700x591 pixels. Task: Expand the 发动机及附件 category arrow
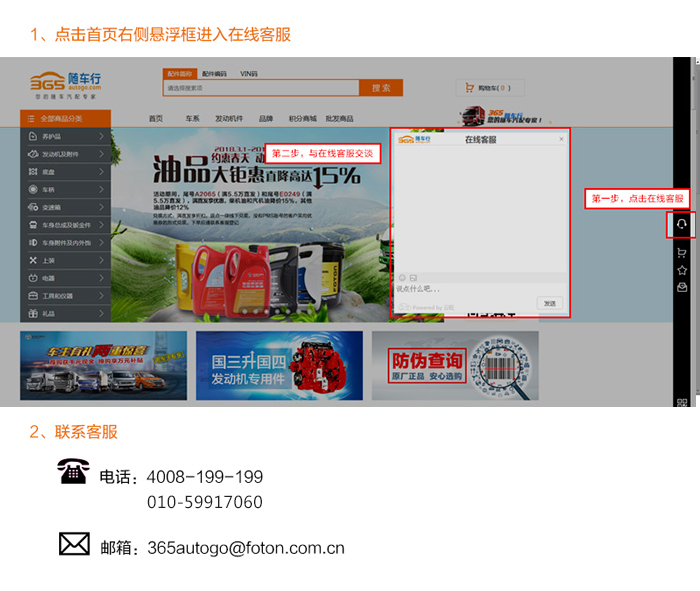pyautogui.click(x=101, y=154)
